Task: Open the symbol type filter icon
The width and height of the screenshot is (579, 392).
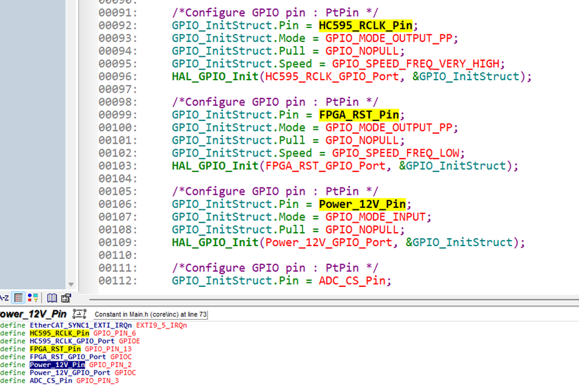Action: click(33, 298)
